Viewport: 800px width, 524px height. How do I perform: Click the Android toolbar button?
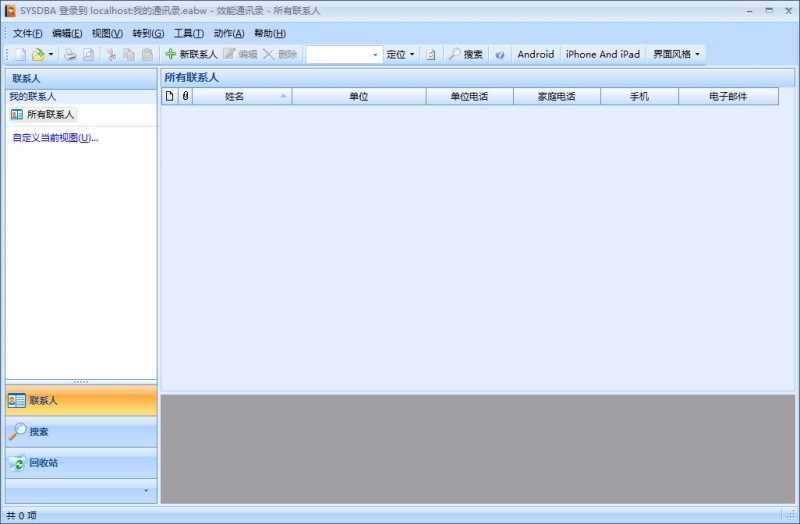point(535,54)
